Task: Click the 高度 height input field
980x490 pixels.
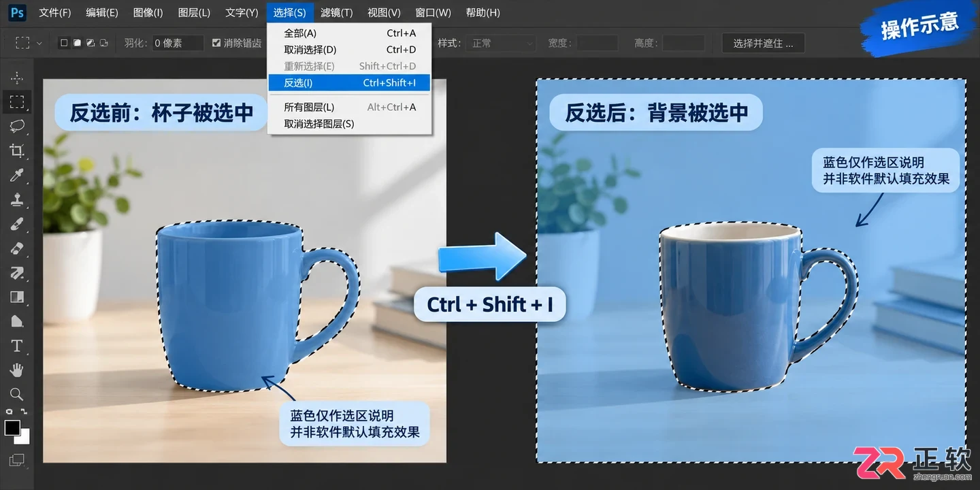Action: coord(684,43)
